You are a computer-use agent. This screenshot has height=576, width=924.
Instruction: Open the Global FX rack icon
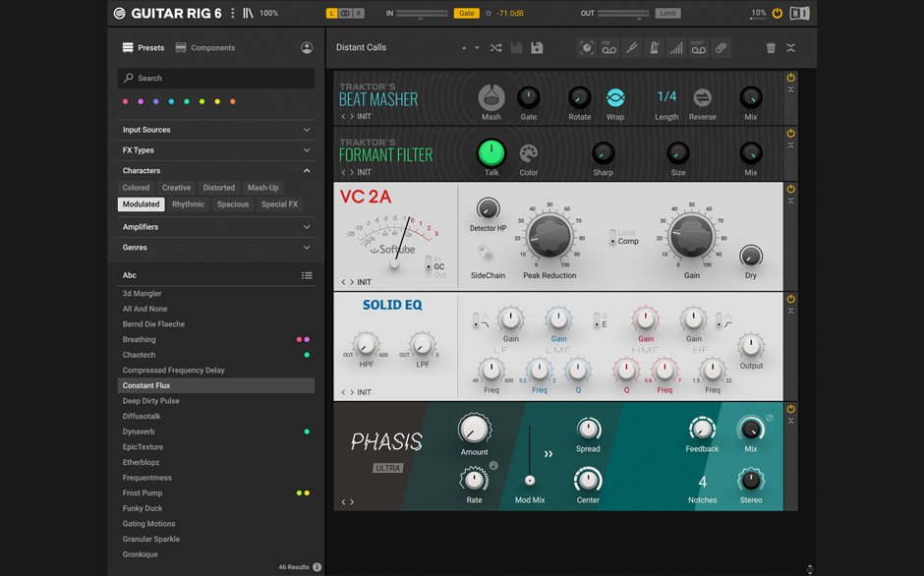586,48
